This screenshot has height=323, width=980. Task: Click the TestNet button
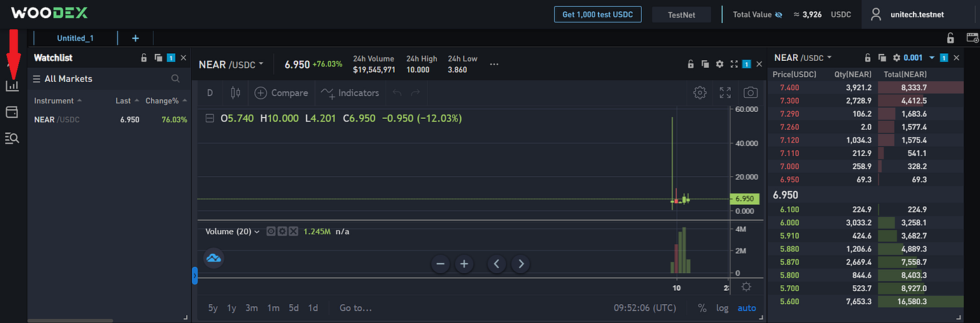pyautogui.click(x=681, y=15)
